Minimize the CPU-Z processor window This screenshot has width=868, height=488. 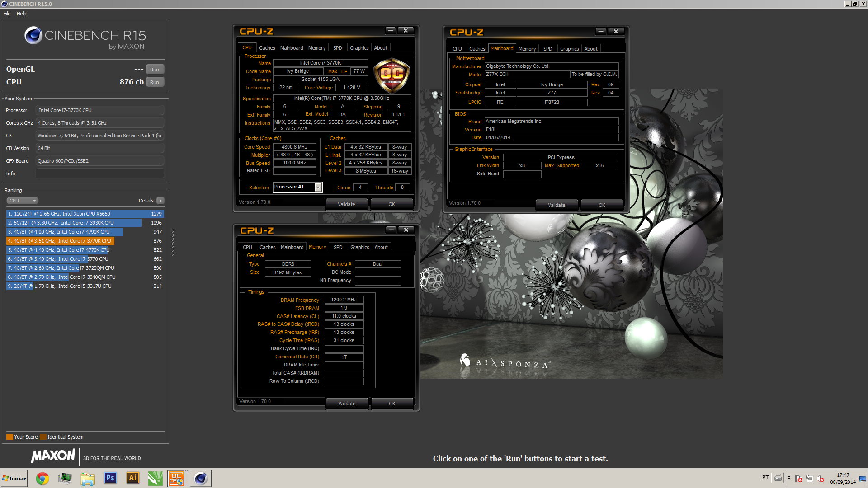coord(391,30)
